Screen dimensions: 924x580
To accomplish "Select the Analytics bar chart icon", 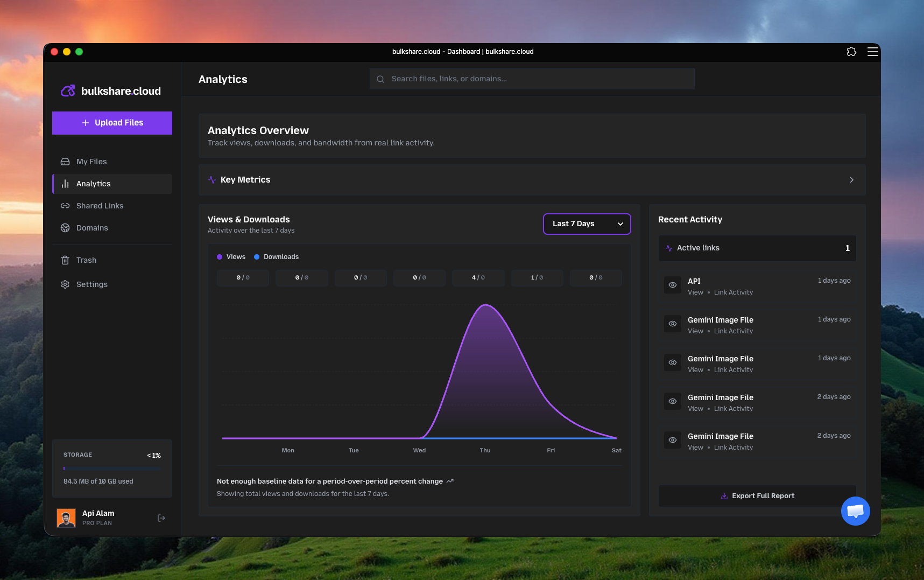I will (65, 184).
